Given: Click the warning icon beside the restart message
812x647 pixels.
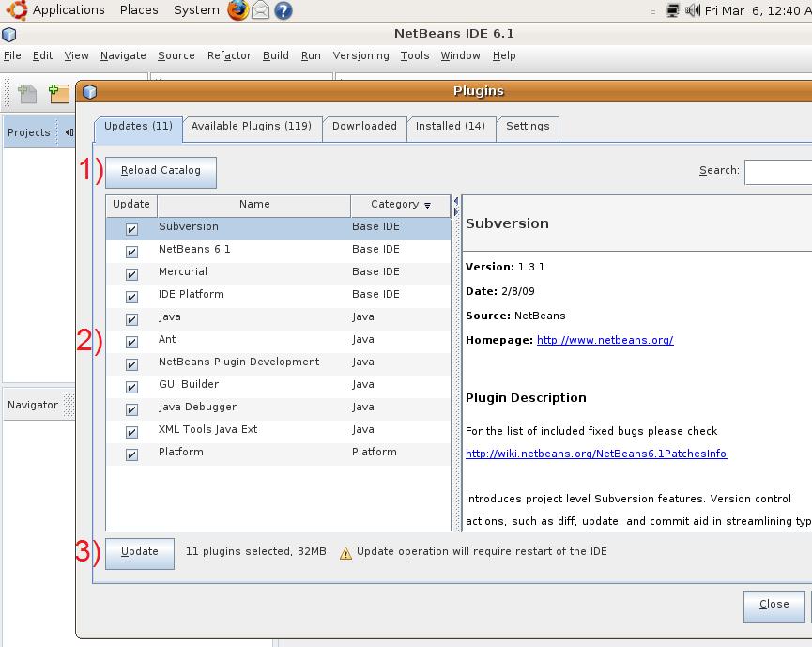Looking at the screenshot, I should coord(347,552).
